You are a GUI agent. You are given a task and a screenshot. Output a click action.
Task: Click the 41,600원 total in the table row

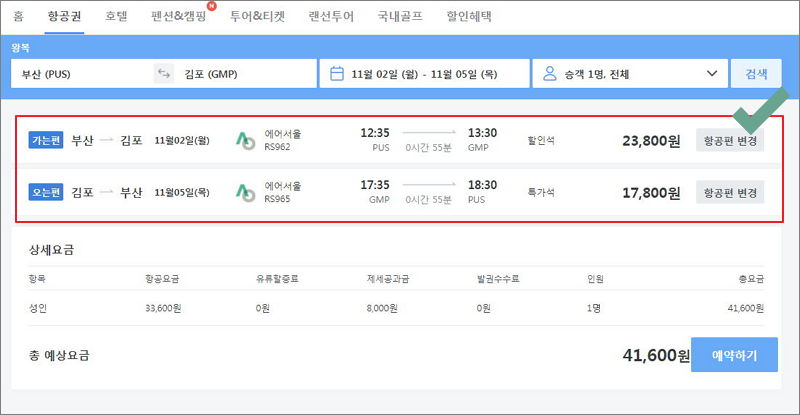[745, 308]
